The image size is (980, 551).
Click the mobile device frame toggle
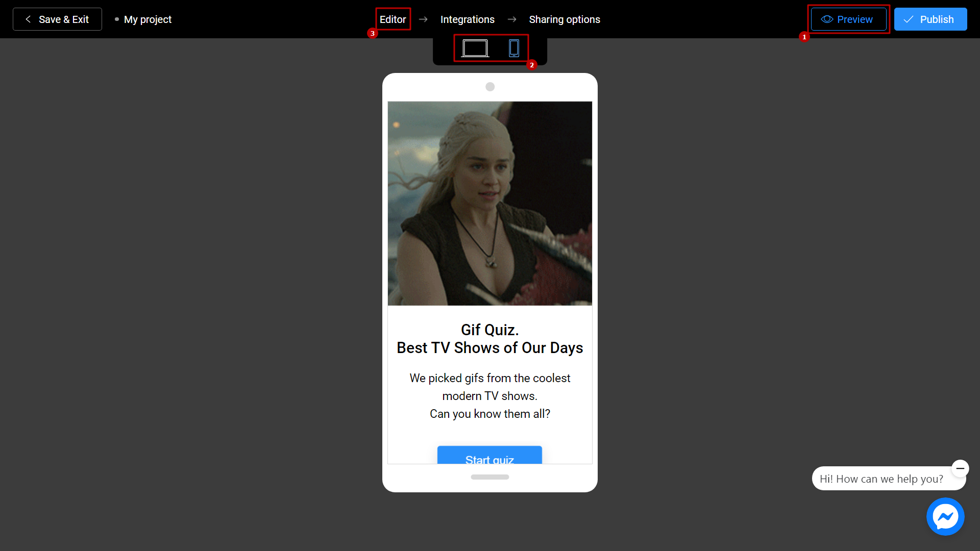(x=513, y=48)
